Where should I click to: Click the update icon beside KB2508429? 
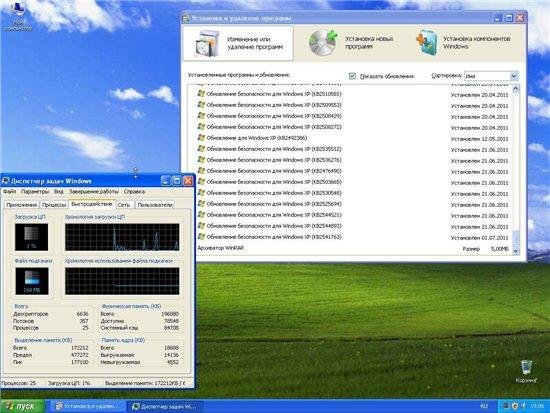[201, 115]
